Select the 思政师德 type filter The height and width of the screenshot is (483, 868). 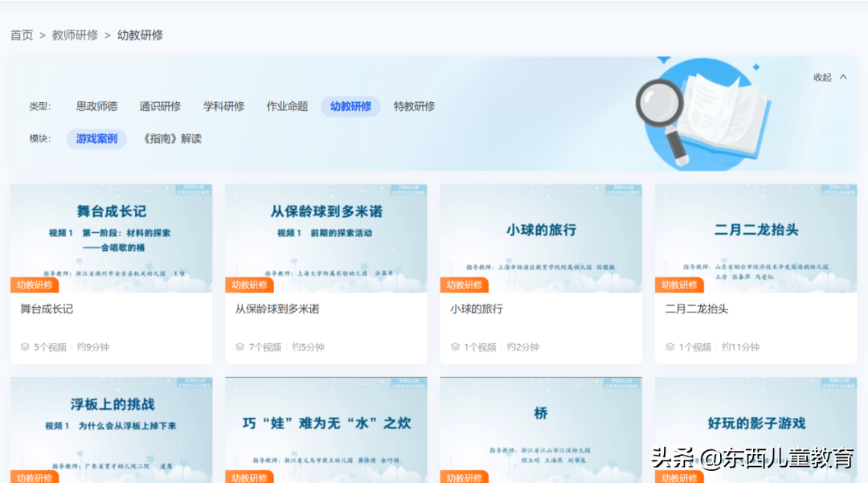(x=96, y=105)
